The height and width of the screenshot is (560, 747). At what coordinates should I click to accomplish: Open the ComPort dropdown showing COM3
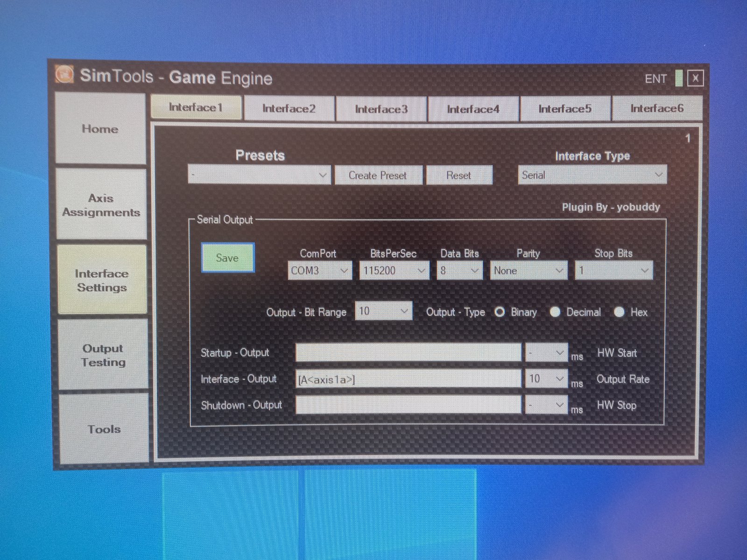pyautogui.click(x=320, y=271)
